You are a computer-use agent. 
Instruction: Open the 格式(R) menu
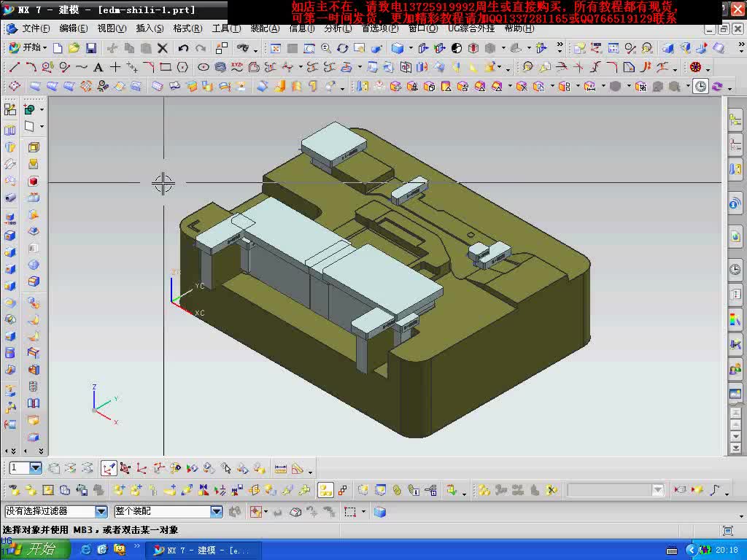tap(187, 28)
